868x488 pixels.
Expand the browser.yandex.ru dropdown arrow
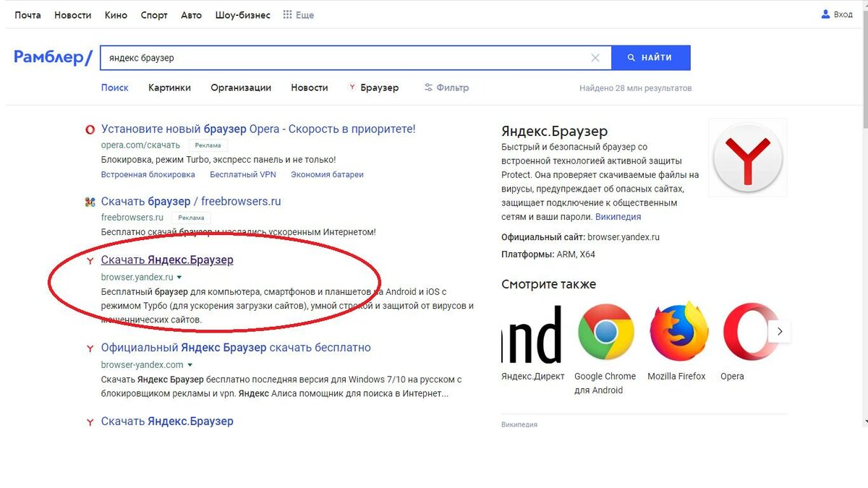point(179,277)
